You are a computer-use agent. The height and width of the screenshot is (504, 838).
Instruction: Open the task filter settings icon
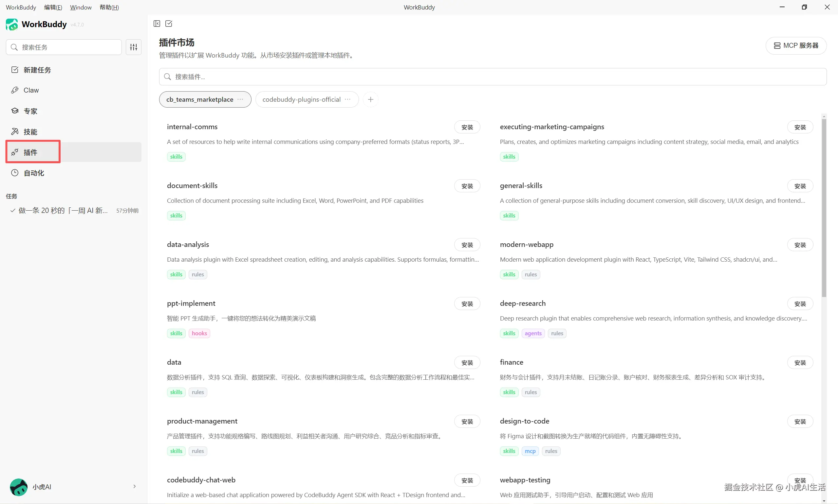point(134,47)
